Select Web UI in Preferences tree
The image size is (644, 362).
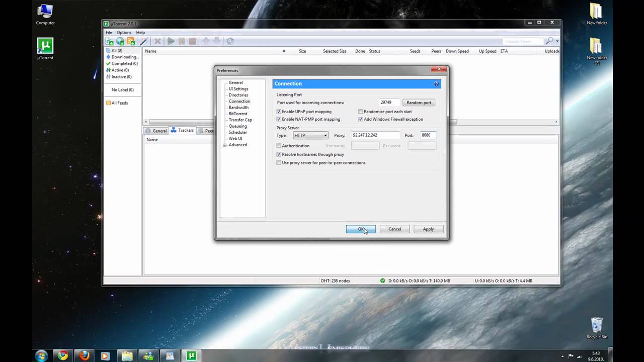pos(235,139)
